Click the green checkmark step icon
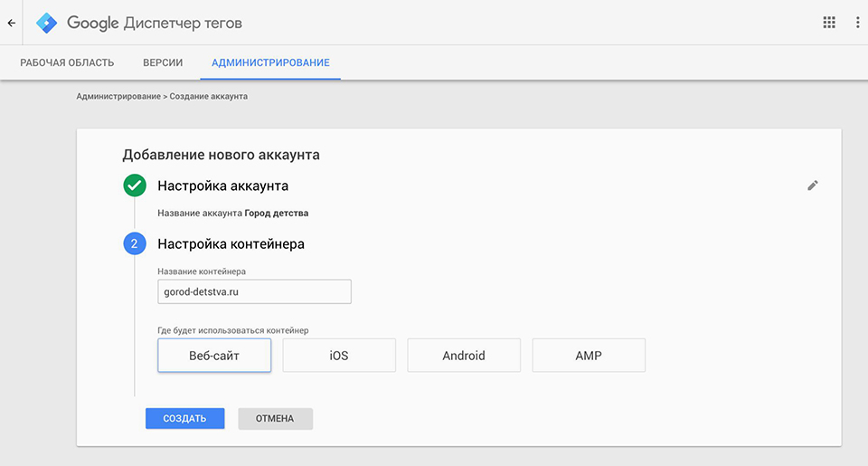 [x=135, y=185]
